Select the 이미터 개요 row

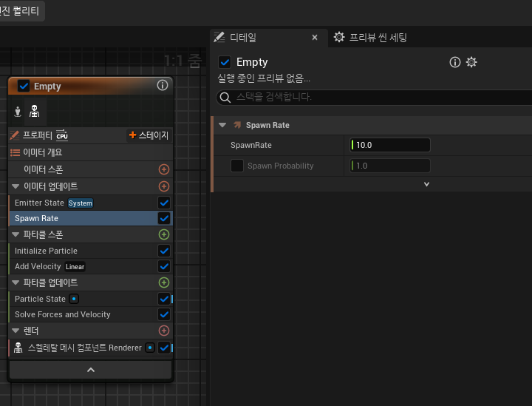[x=91, y=152]
